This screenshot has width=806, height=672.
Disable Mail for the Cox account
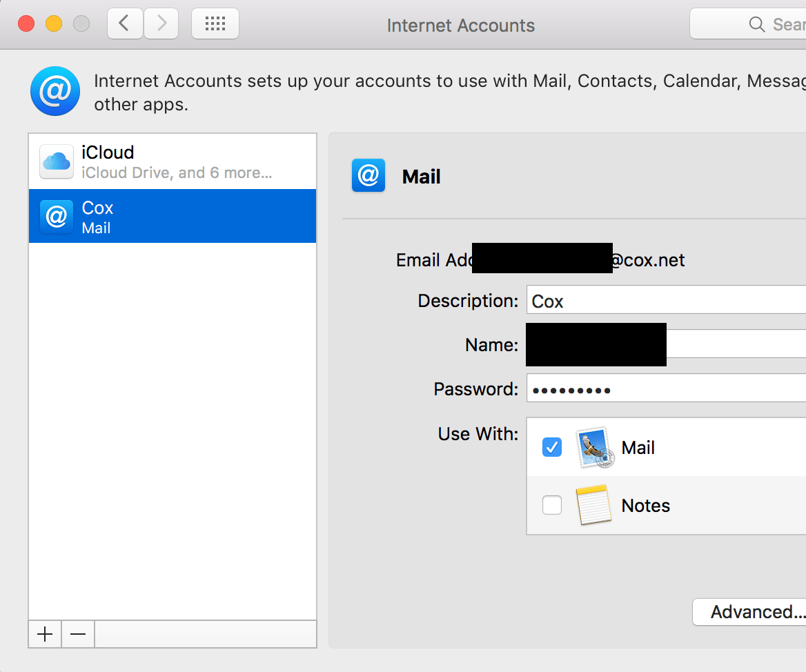[x=551, y=447]
